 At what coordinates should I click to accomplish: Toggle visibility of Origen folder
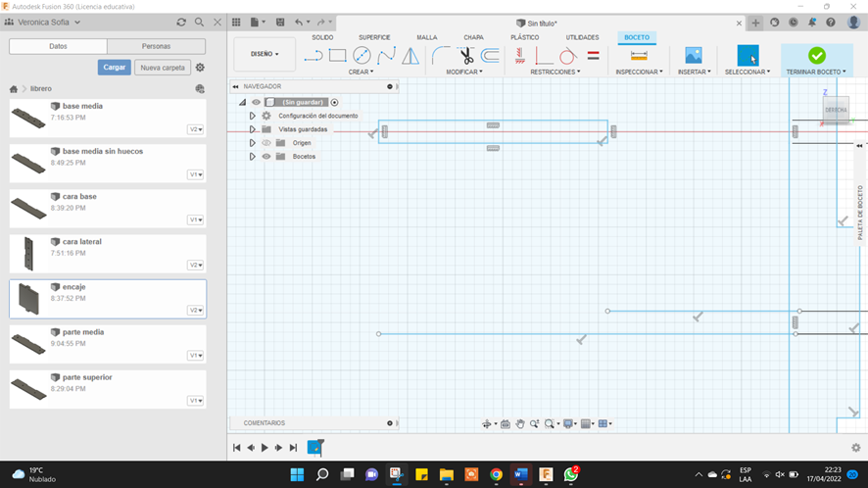pos(266,143)
